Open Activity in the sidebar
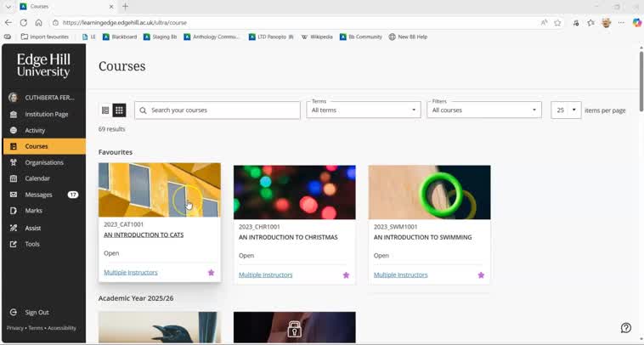The width and height of the screenshot is (644, 345). (44, 130)
